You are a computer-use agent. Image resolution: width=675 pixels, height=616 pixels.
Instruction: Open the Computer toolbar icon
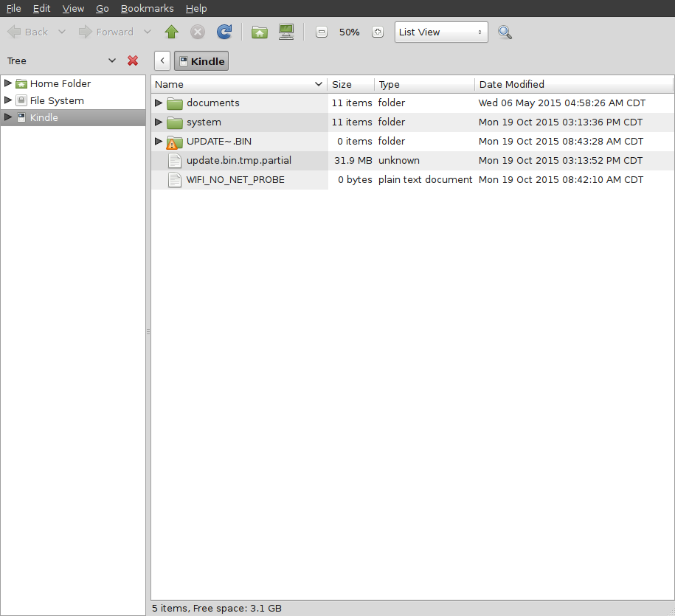point(286,32)
